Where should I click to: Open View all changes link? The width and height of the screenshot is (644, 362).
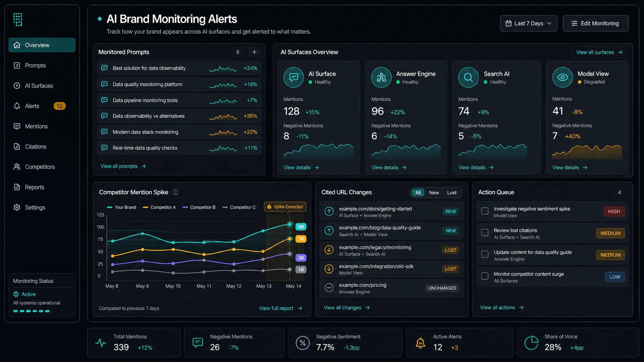pos(347,308)
